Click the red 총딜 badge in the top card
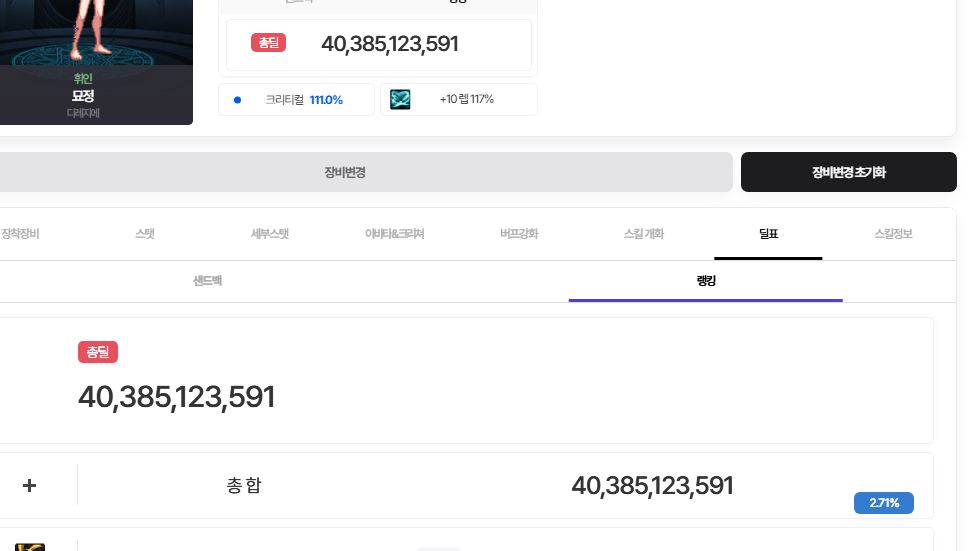Viewport: 978px width, 551px height. click(268, 43)
